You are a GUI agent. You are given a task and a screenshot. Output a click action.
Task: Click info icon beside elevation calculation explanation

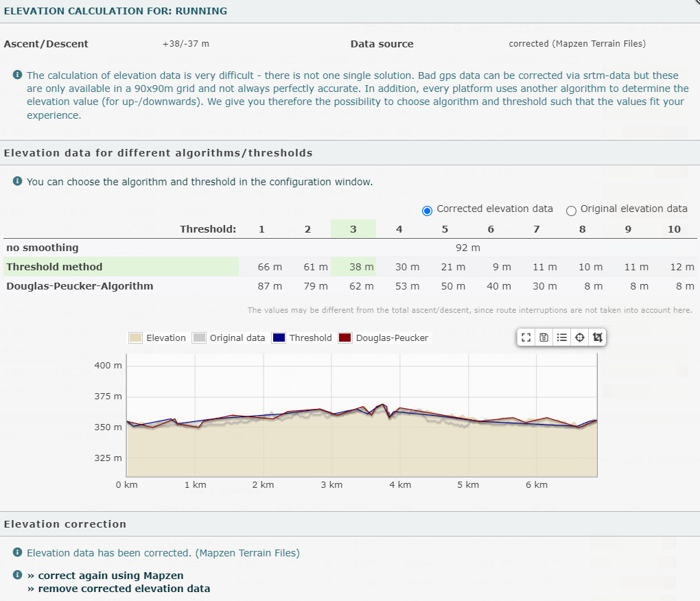pyautogui.click(x=17, y=75)
